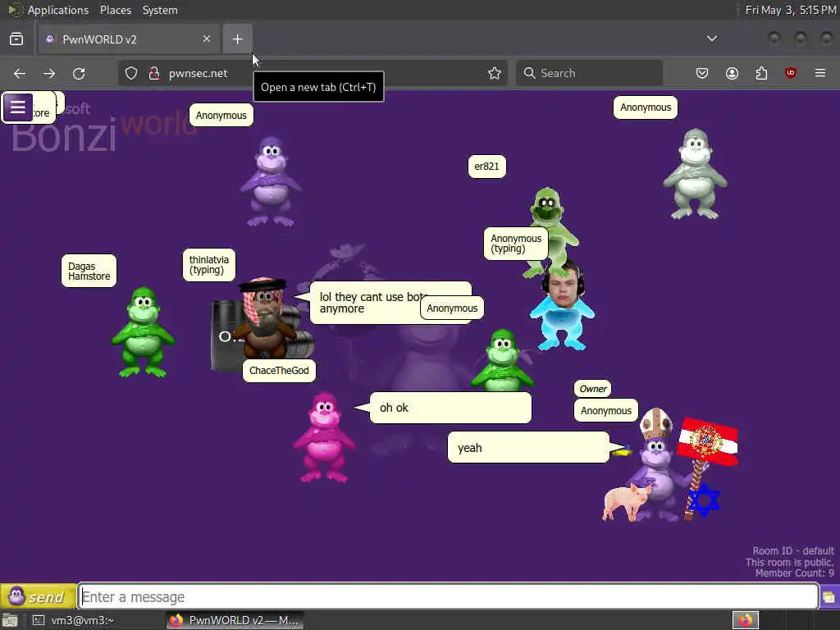840x630 pixels.
Task: Open Firefox View recent browsing icon
Action: tap(16, 39)
